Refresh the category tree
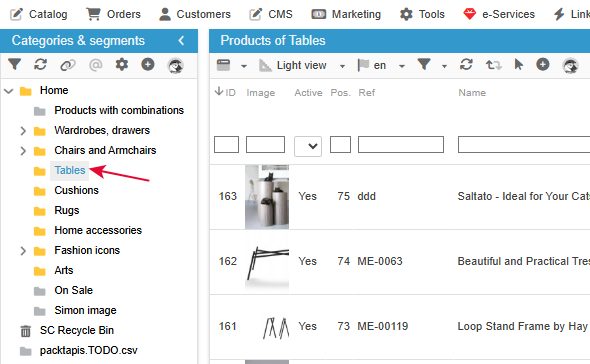Image resolution: width=590 pixels, height=364 pixels. pyautogui.click(x=41, y=65)
